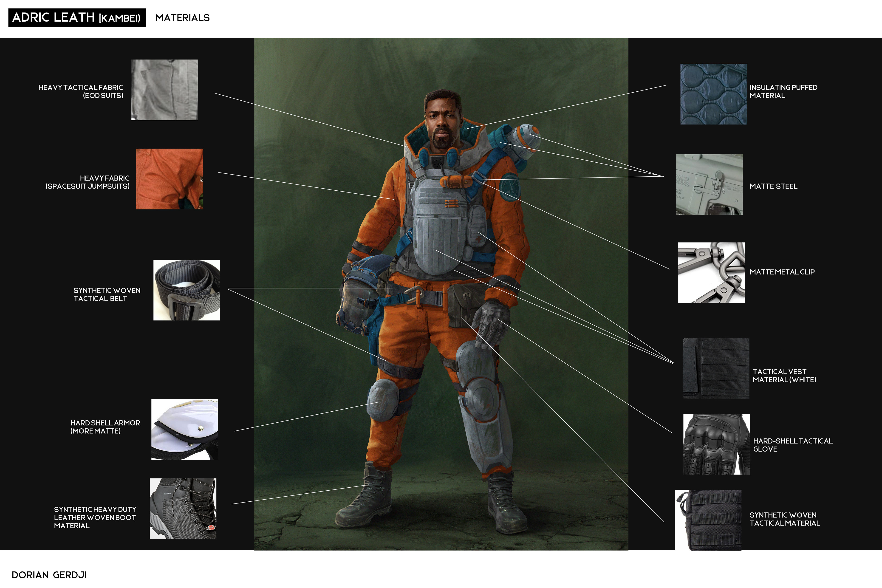The image size is (882, 588).
Task: Select the hard-shell tactical glove thumbnail
Action: [716, 444]
